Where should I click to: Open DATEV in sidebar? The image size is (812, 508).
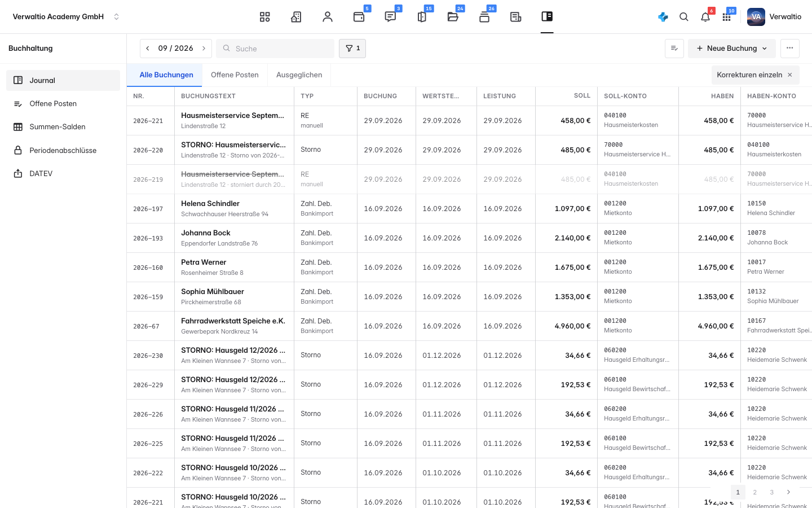(63, 174)
